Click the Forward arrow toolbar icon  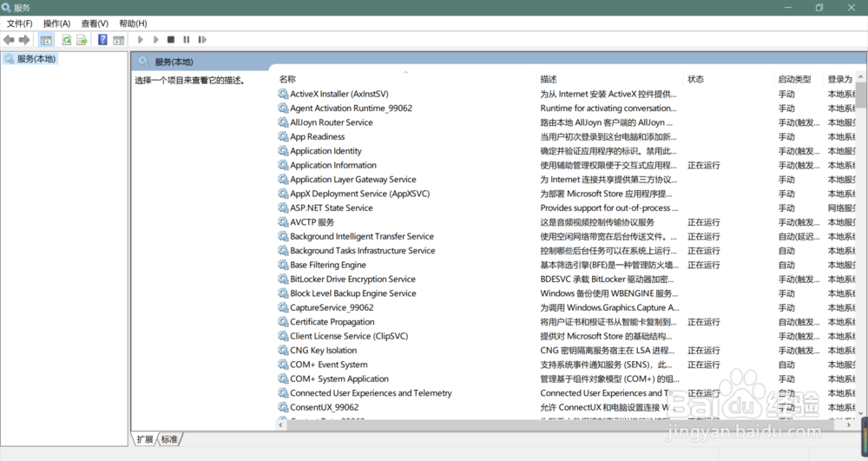click(x=23, y=40)
